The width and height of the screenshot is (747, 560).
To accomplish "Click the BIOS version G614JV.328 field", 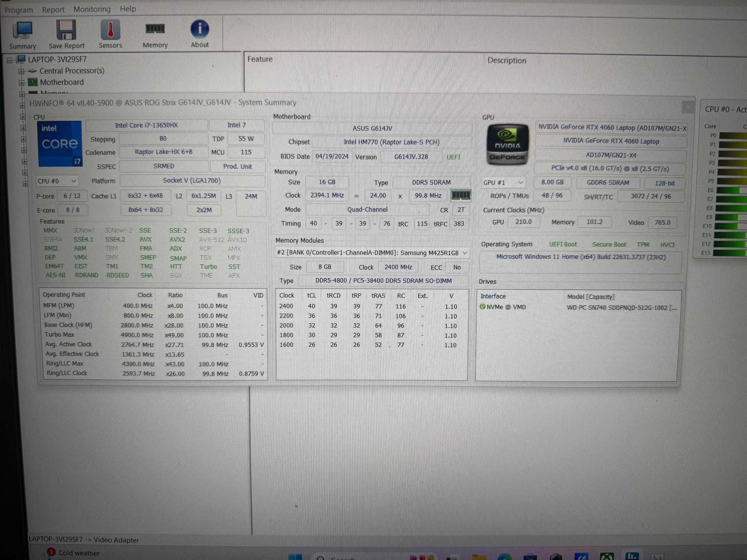I will pyautogui.click(x=411, y=157).
